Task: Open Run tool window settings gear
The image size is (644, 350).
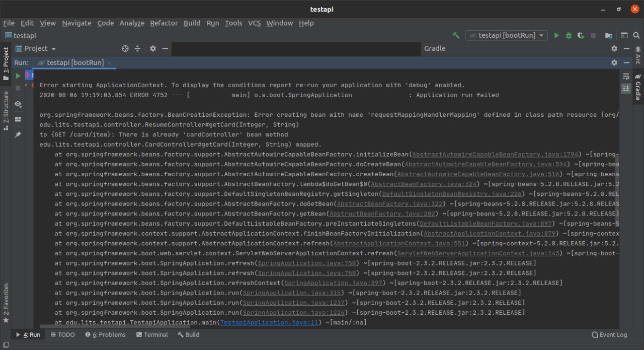Action: coord(614,62)
